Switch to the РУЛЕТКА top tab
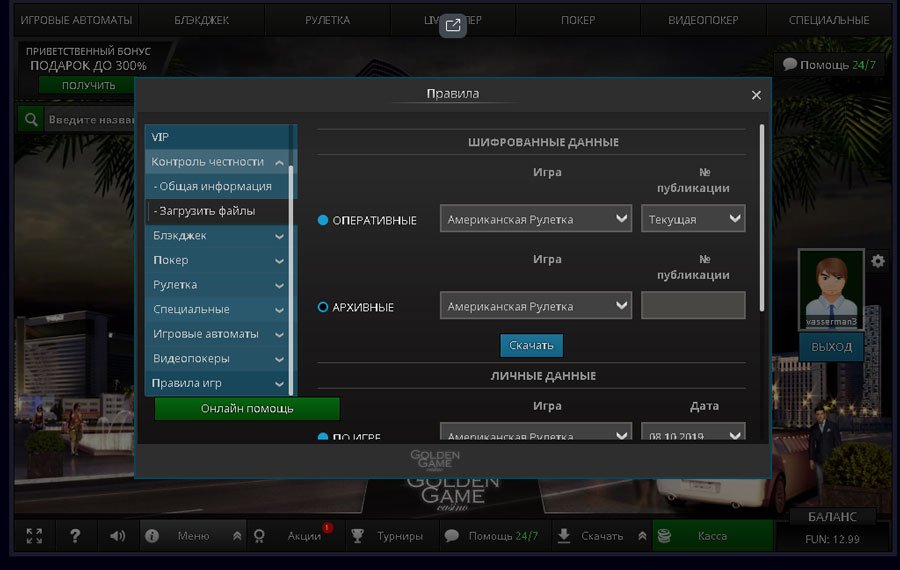This screenshot has height=570, width=900. pos(327,20)
